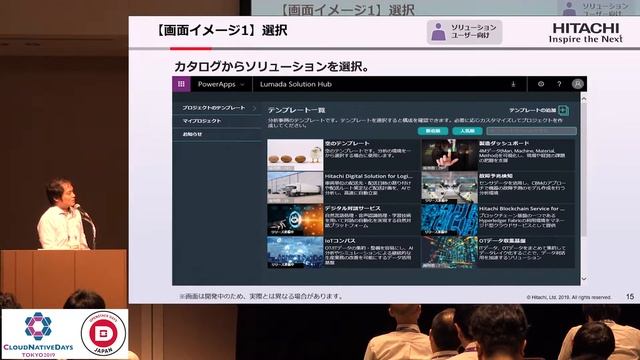Open the 製造ダッシュボード thumbnail

pos(449,155)
